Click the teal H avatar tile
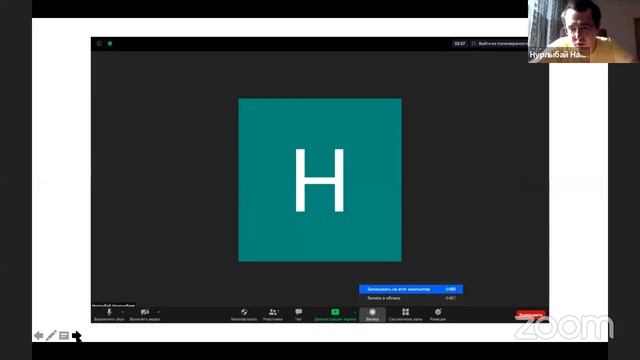This screenshot has width=640, height=360. [x=320, y=180]
